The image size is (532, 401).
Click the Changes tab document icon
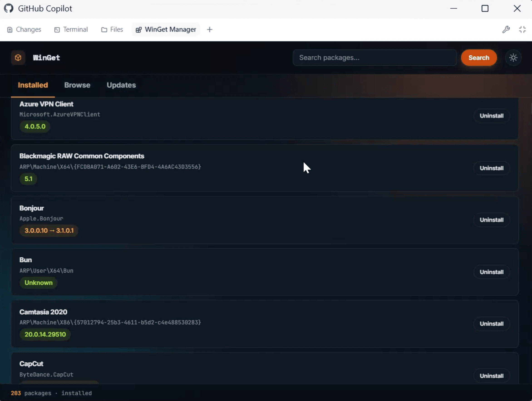tap(10, 29)
